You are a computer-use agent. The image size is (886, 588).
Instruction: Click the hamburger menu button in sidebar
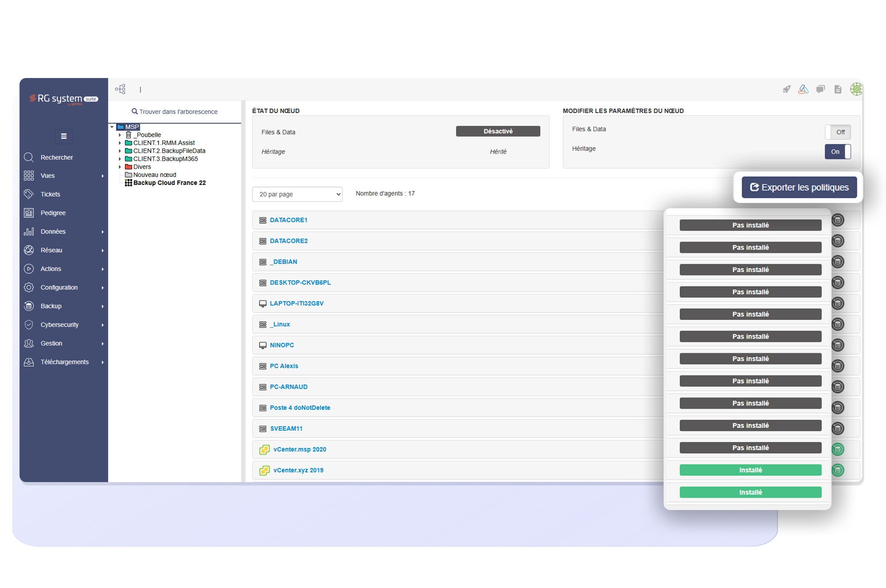[x=64, y=136]
